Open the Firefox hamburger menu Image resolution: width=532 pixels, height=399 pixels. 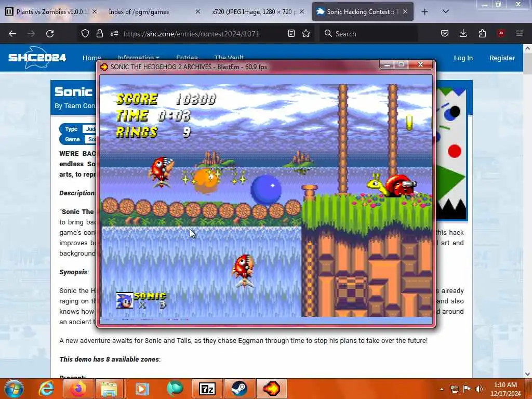pyautogui.click(x=520, y=33)
